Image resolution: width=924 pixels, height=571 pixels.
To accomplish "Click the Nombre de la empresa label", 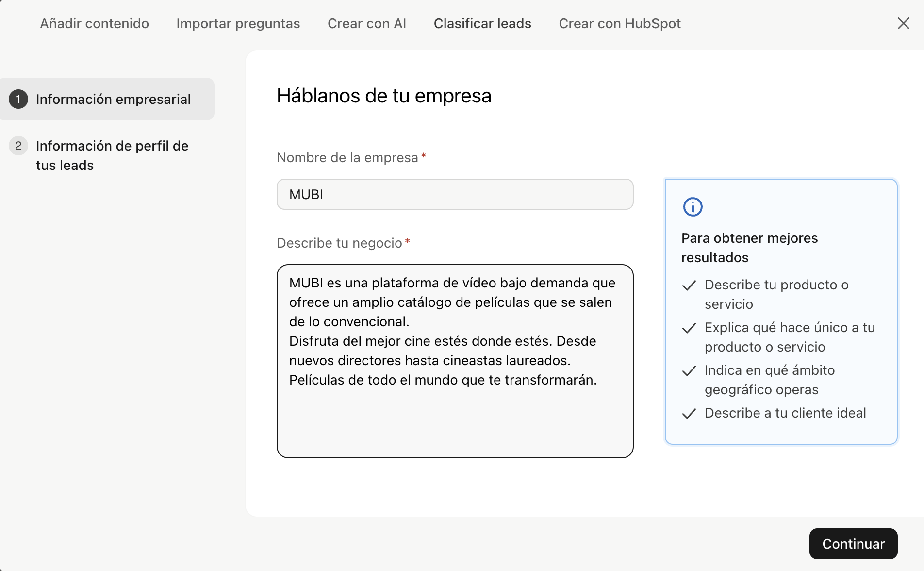I will click(x=347, y=157).
